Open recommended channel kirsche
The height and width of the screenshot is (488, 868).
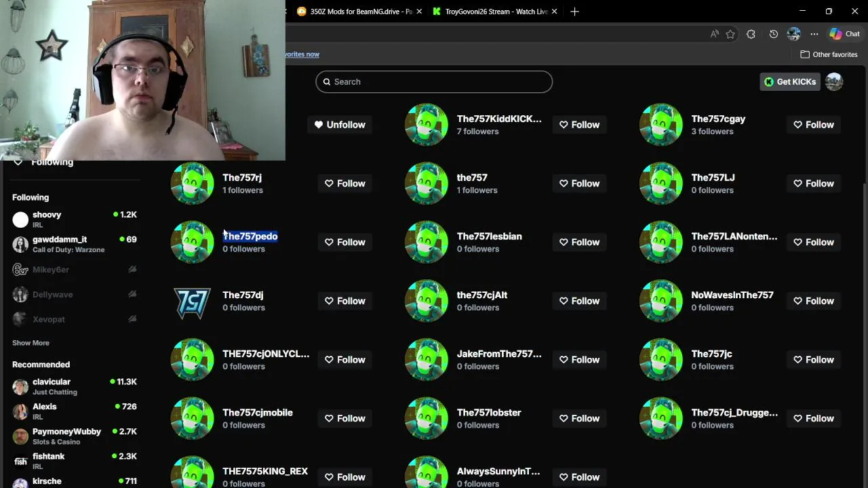tap(75, 483)
